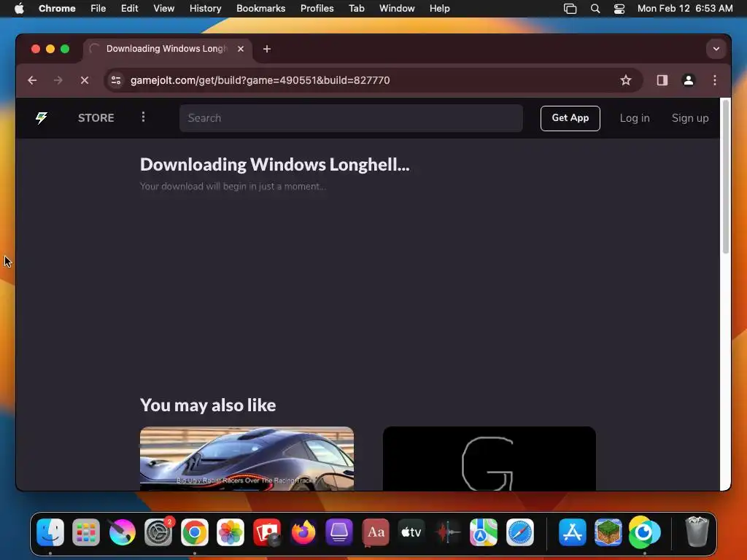The width and height of the screenshot is (747, 560).
Task: Open the Help menu
Action: click(439, 9)
